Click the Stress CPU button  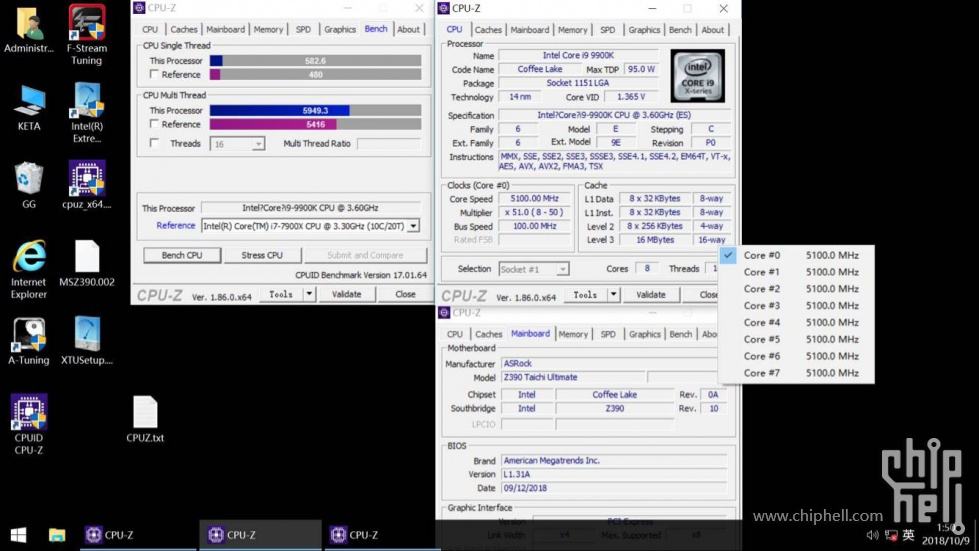[262, 255]
